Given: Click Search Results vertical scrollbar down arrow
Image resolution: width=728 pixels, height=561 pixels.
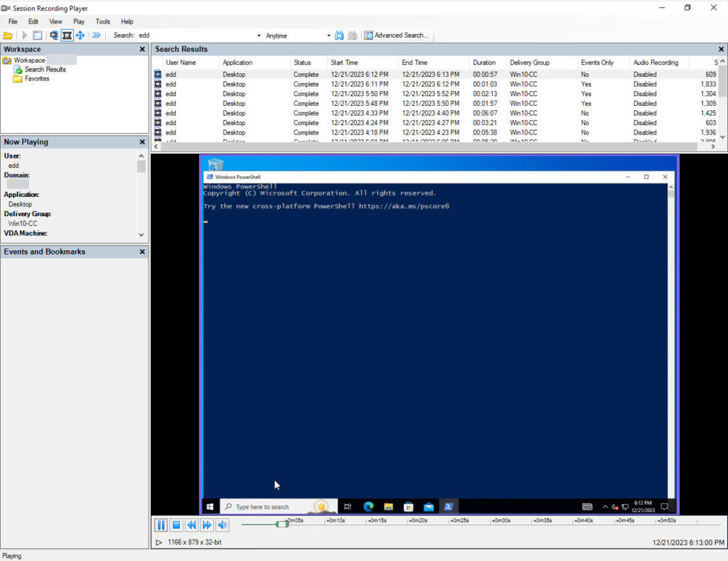Looking at the screenshot, I should point(722,137).
